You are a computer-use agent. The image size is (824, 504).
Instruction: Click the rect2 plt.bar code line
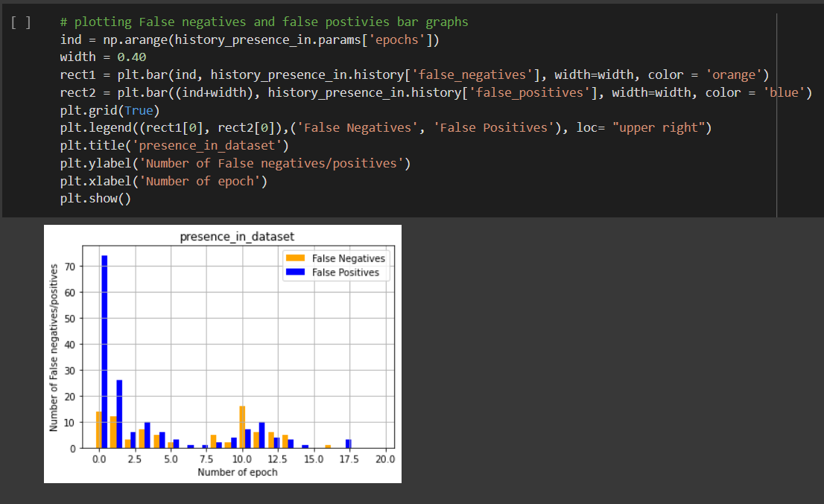pos(436,93)
